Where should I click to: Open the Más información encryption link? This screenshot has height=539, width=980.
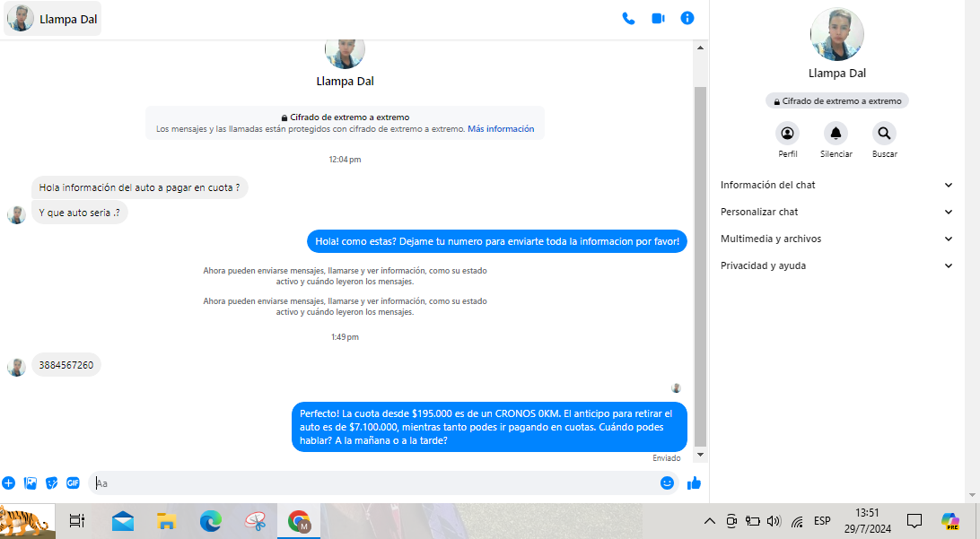[501, 129]
